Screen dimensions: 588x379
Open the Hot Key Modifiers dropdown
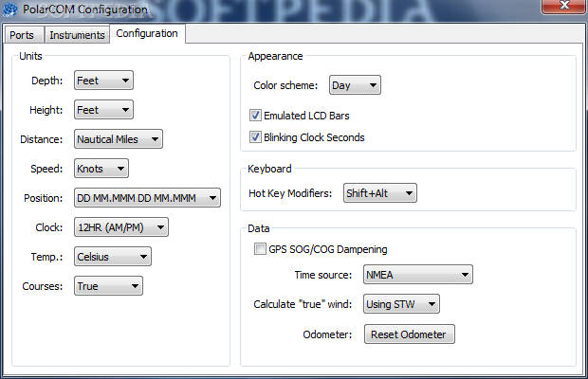pyautogui.click(x=380, y=193)
